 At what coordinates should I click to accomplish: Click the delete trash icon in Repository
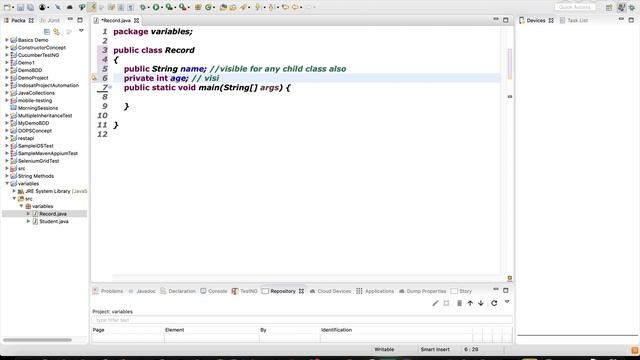click(459, 303)
